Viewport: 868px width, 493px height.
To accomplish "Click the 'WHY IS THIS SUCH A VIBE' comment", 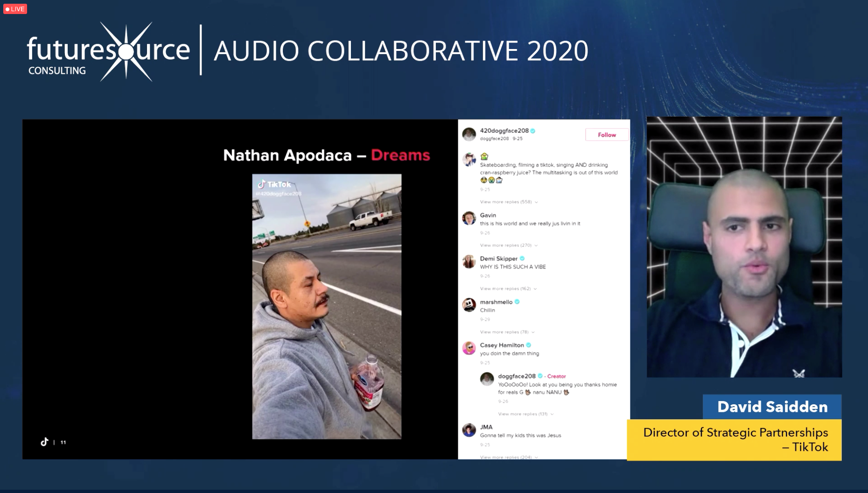I will coord(513,267).
